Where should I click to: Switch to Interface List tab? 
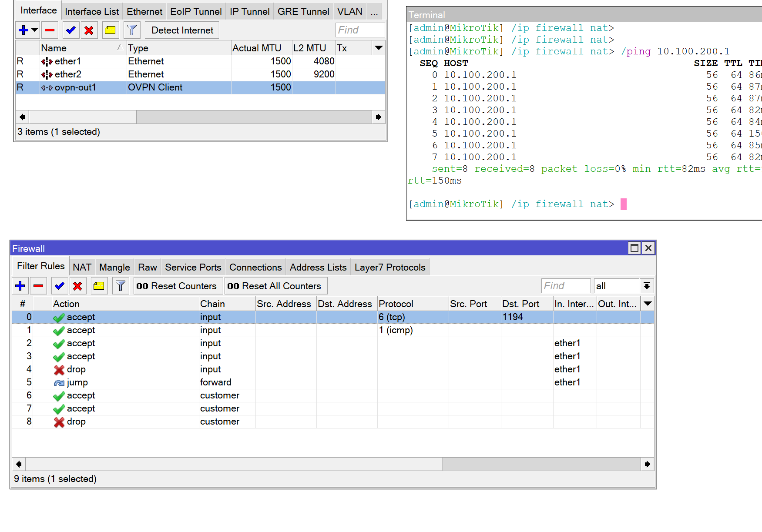(x=92, y=12)
